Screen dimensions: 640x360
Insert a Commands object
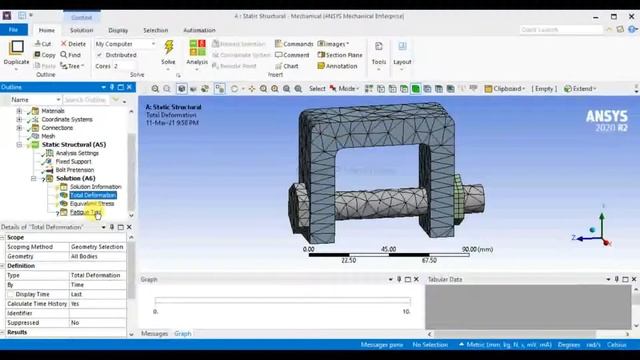[294, 44]
